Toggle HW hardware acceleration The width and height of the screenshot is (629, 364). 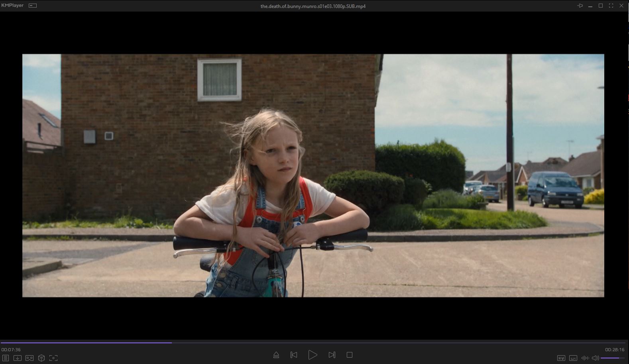pos(561,358)
